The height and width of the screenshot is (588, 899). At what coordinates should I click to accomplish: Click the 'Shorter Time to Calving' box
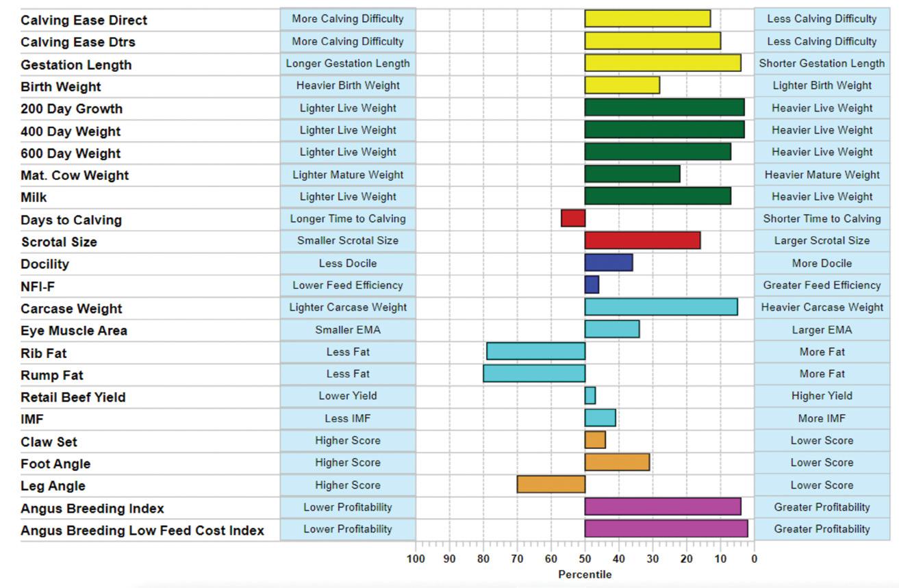click(822, 218)
